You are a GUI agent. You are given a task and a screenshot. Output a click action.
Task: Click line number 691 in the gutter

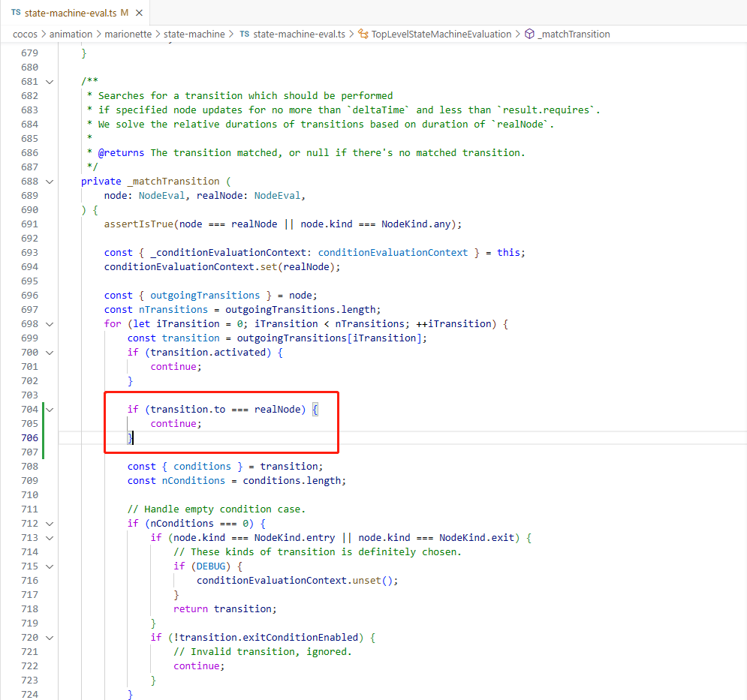click(29, 224)
